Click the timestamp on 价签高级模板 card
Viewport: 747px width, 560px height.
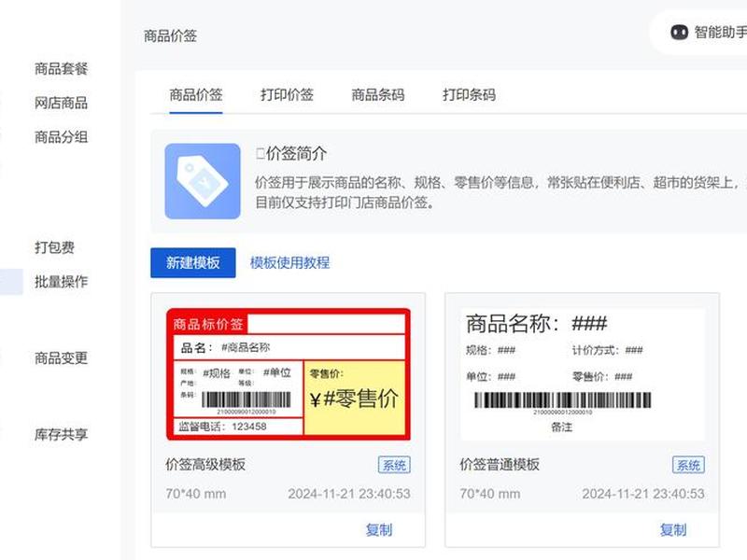pos(348,494)
